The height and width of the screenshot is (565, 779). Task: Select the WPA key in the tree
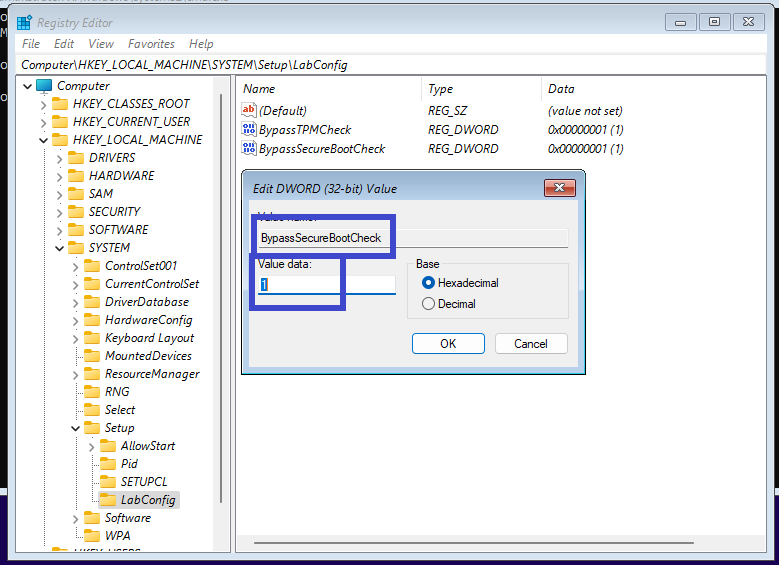tap(118, 536)
